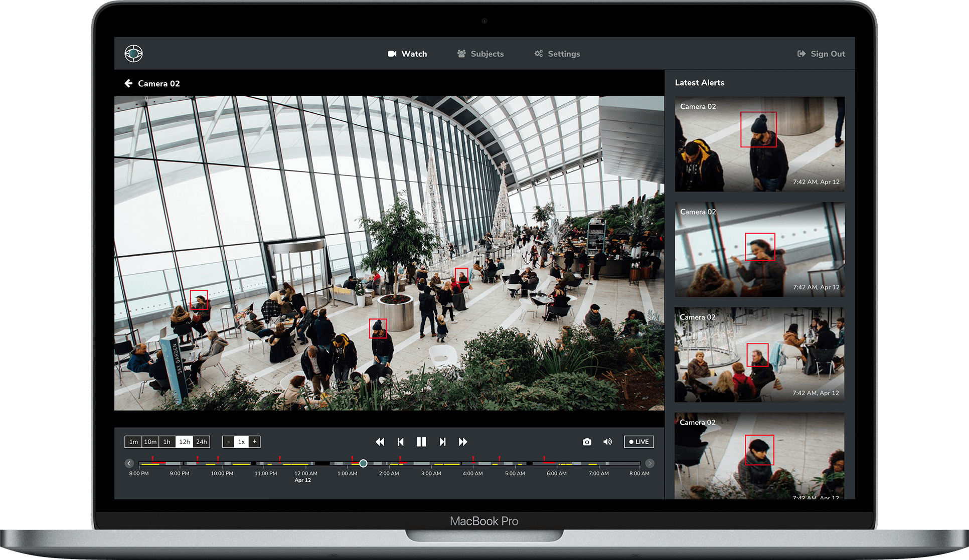Select the 1m time range

[x=133, y=442]
